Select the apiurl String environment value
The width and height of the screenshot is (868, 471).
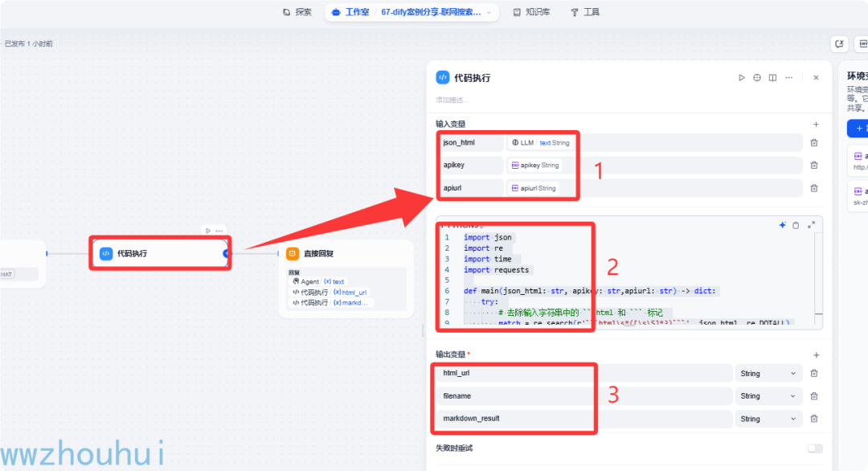coord(534,188)
